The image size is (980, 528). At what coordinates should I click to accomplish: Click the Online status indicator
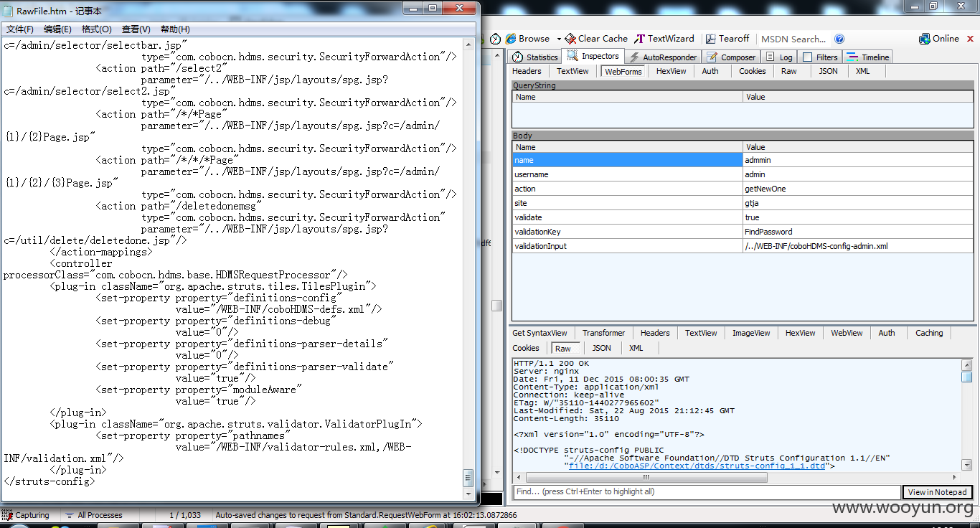click(939, 39)
